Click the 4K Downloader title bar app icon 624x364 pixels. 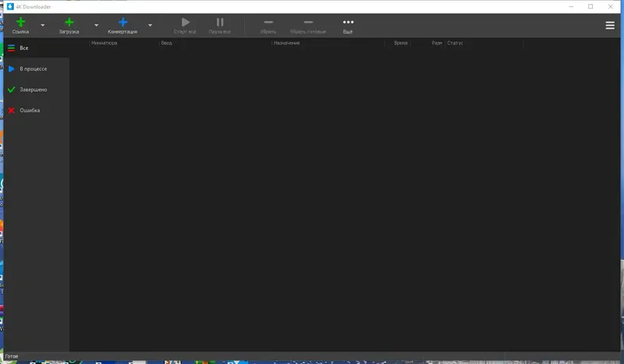[10, 6]
